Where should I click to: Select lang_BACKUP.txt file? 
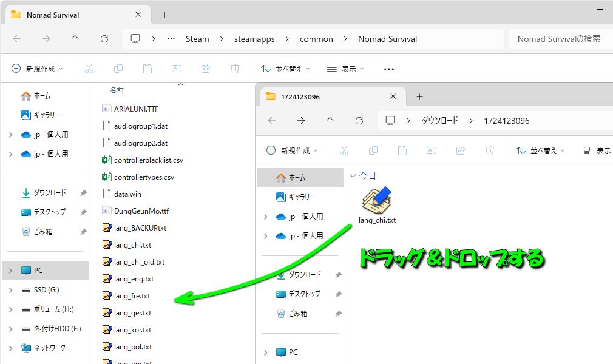pos(134,228)
